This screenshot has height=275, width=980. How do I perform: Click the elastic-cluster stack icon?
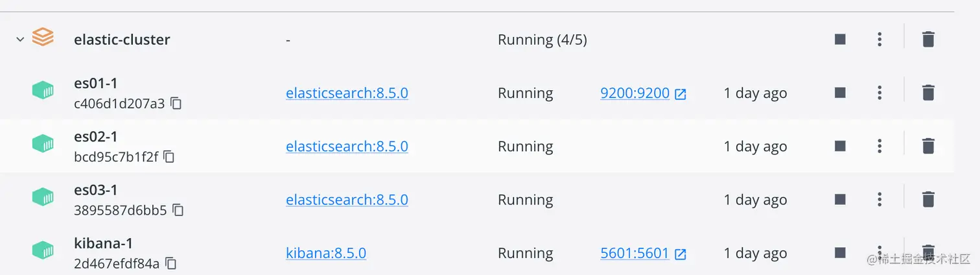(x=43, y=38)
